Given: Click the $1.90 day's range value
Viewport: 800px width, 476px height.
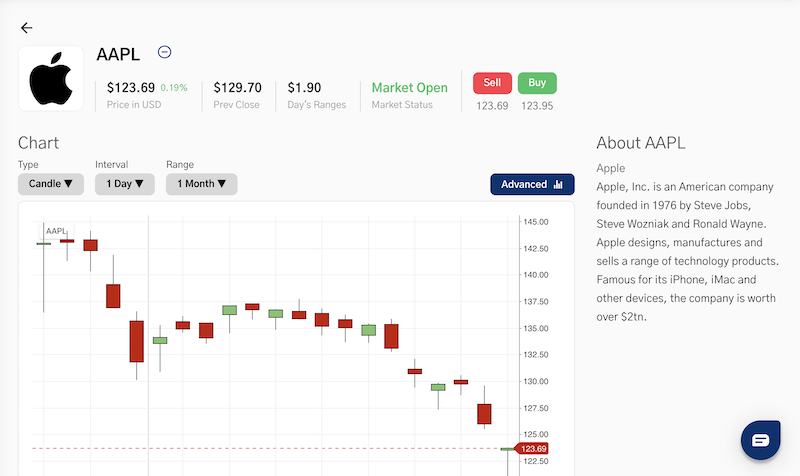Looking at the screenshot, I should pyautogui.click(x=304, y=88).
